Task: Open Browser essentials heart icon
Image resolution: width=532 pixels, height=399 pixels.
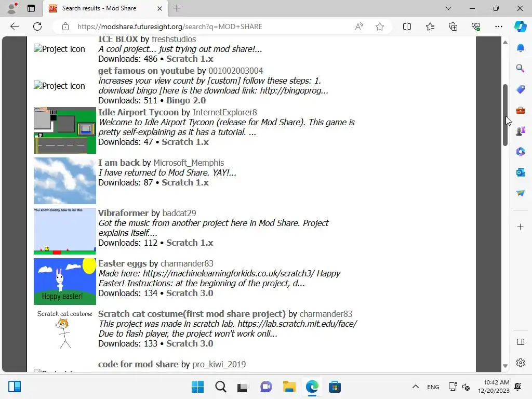Action: pyautogui.click(x=476, y=26)
